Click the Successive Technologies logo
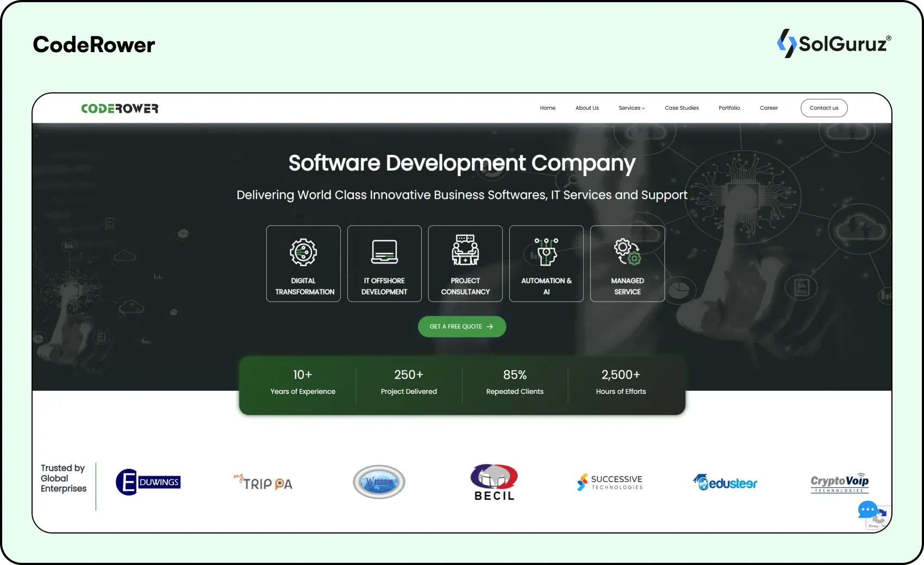This screenshot has height=565, width=924. pyautogui.click(x=609, y=482)
